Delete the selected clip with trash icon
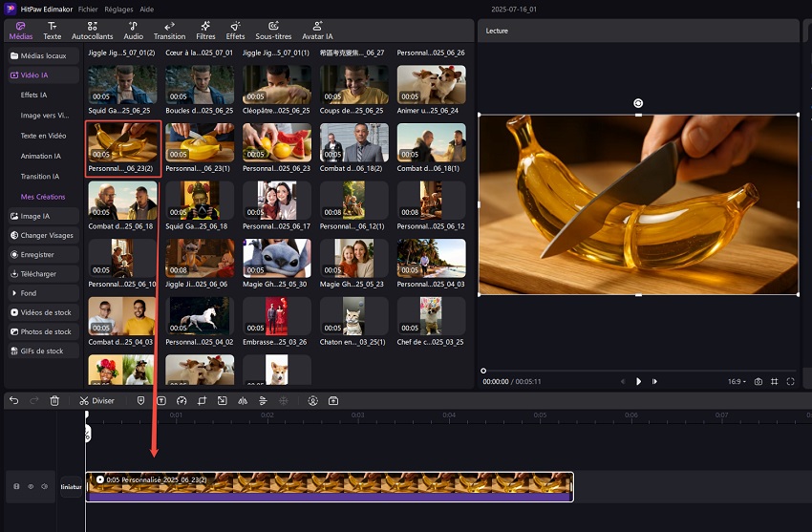 click(54, 401)
